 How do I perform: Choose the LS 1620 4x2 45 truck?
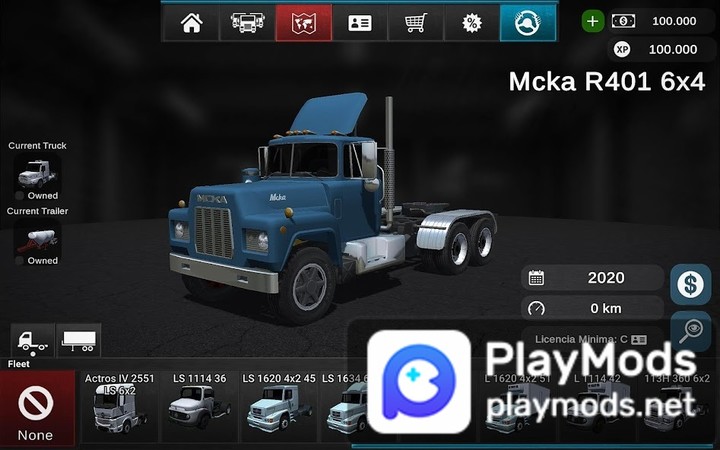coord(279,408)
